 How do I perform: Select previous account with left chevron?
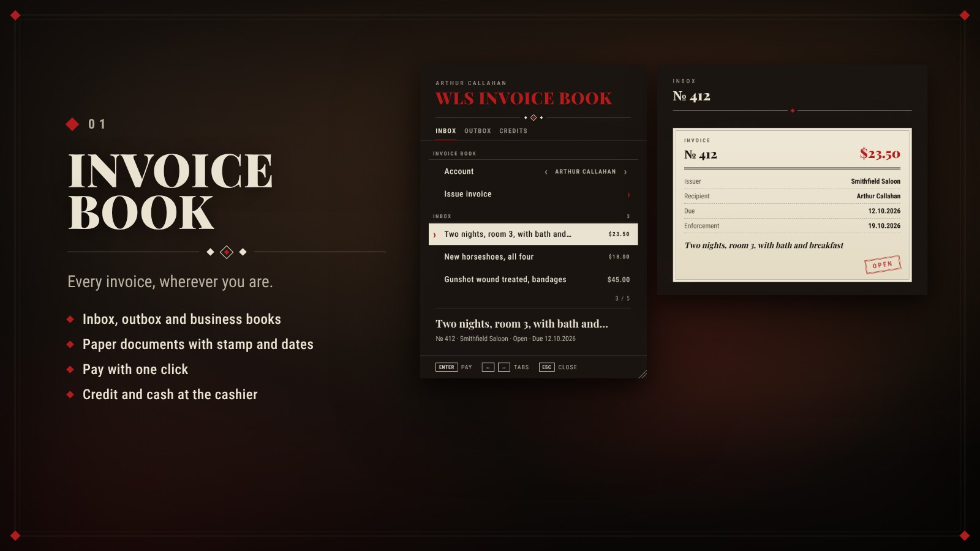pos(546,172)
